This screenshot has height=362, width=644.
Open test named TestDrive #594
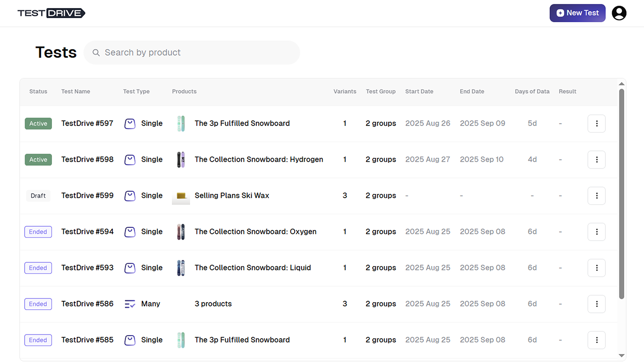[x=87, y=232]
